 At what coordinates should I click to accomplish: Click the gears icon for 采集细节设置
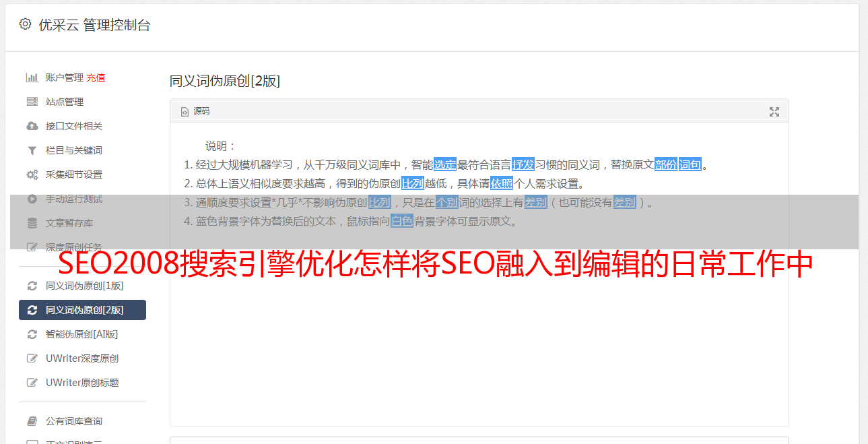(32, 175)
